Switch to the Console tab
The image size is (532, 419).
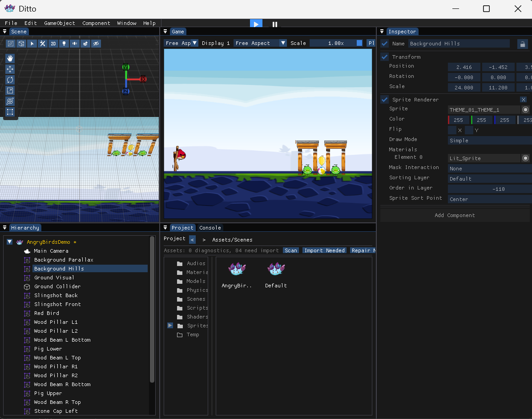[210, 228]
